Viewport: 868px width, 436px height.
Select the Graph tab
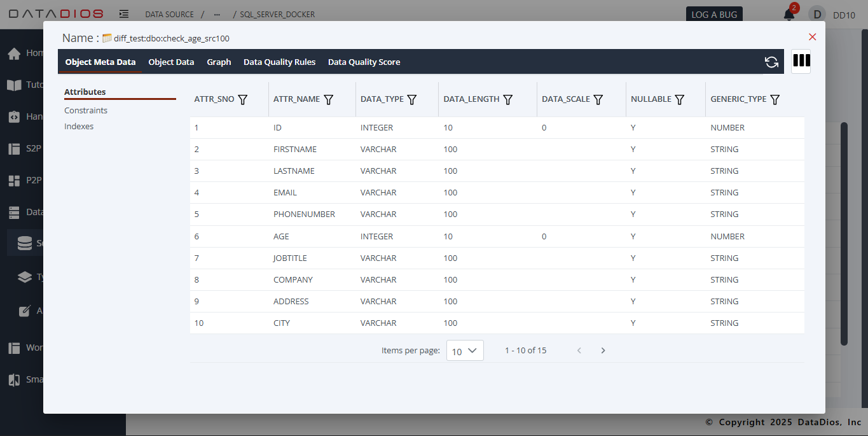219,62
